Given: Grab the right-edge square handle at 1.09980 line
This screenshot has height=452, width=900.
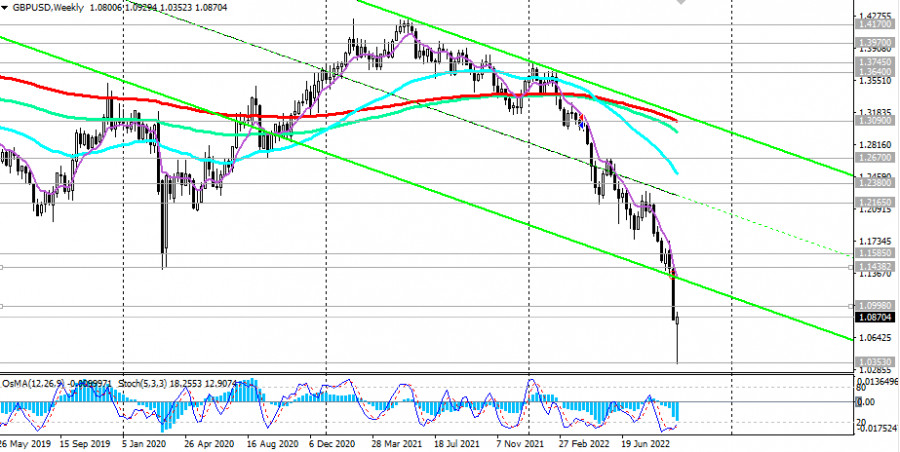Looking at the screenshot, I should 850,305.
